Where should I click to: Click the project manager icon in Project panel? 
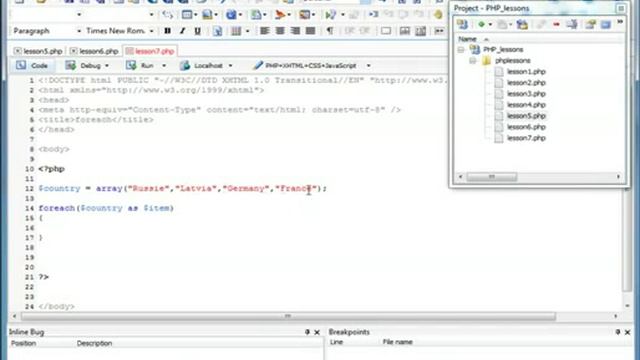tap(462, 24)
